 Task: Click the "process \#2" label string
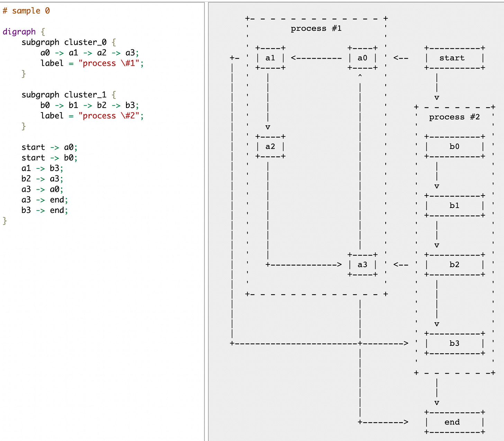click(111, 116)
